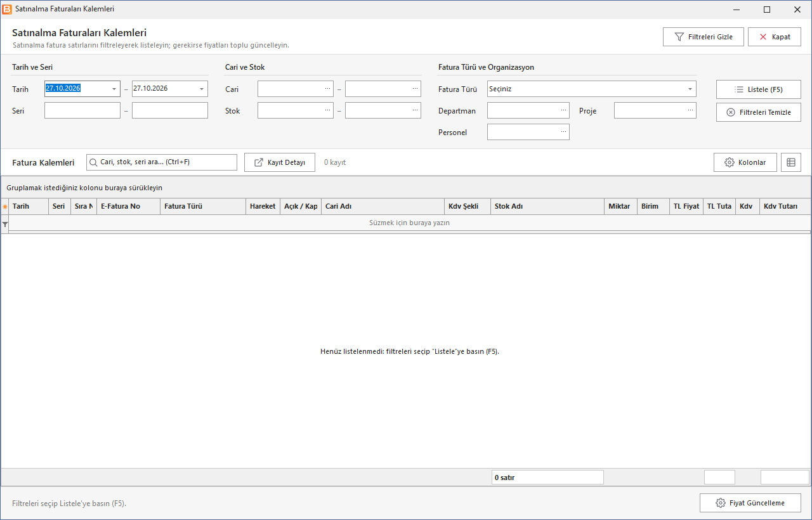Sort by the Fatura Türü column header
Image resolution: width=812 pixels, height=520 pixels.
pyautogui.click(x=203, y=206)
